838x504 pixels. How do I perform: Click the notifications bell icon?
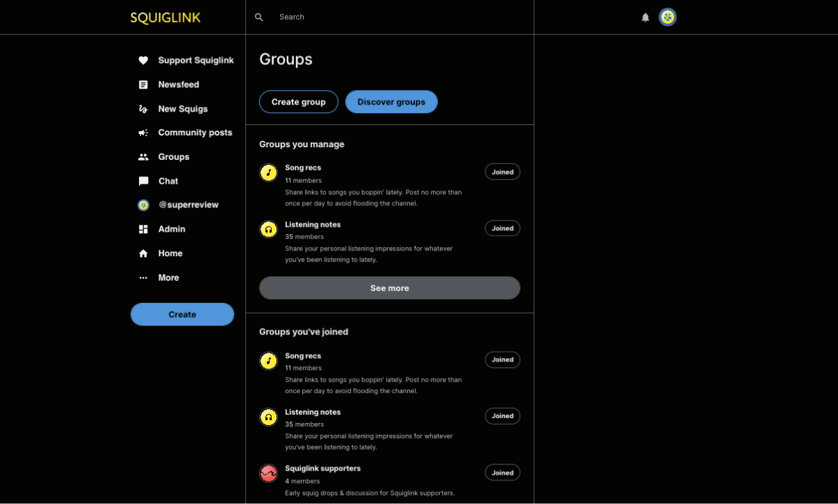pyautogui.click(x=645, y=17)
